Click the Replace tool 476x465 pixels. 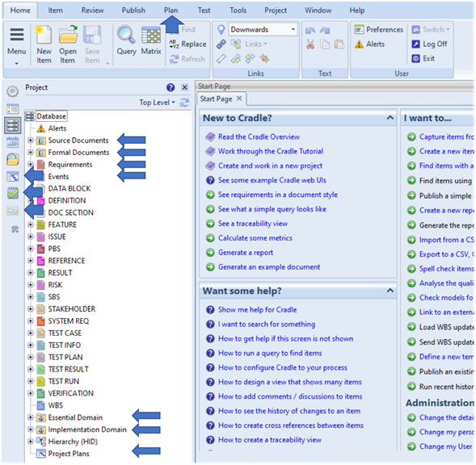[187, 44]
